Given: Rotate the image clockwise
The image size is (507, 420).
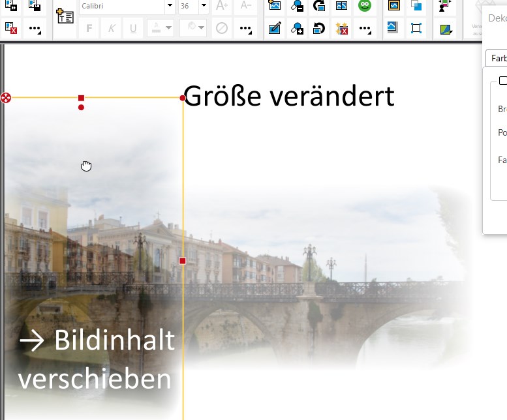Looking at the screenshot, I should click(319, 6).
